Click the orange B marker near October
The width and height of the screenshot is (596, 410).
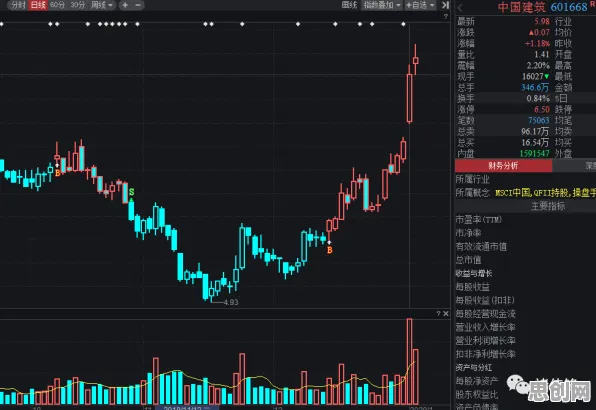pyautogui.click(x=57, y=173)
